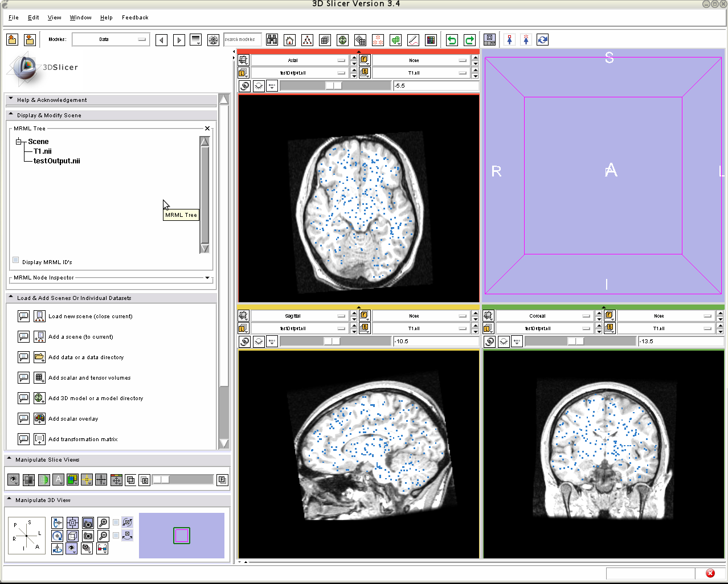Click the Add scalar overlay icon
The height and width of the screenshot is (584, 728).
click(39, 418)
